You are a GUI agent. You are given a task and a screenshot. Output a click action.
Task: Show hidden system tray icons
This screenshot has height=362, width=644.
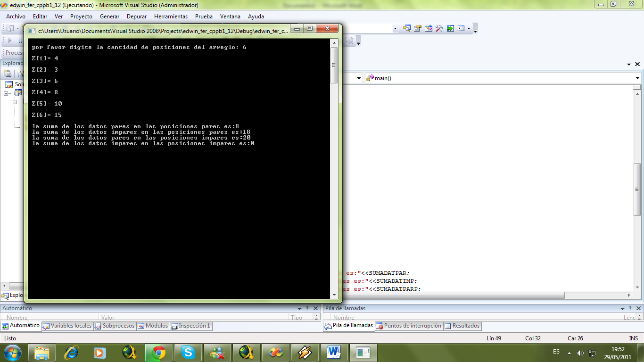(x=569, y=353)
